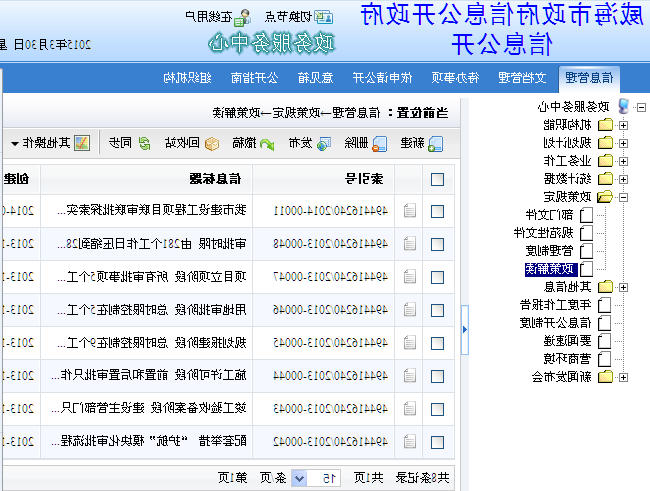Switch to the 意见箱 tab

coord(315,78)
